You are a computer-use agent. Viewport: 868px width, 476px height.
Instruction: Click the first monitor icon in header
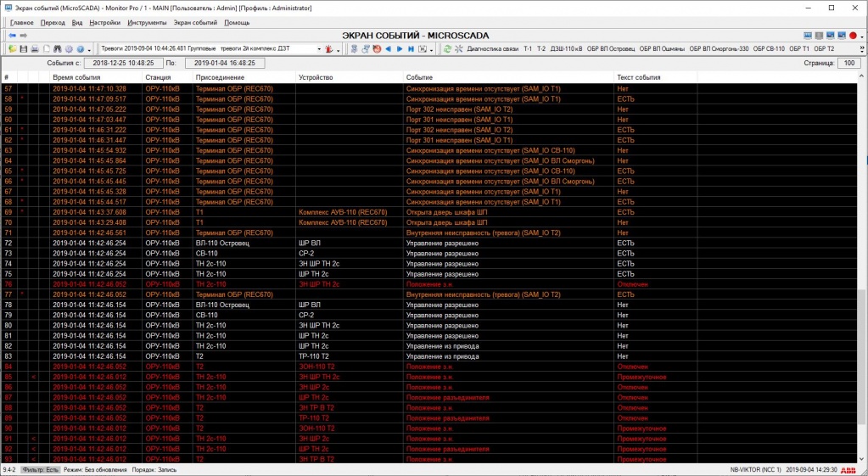[x=808, y=36]
